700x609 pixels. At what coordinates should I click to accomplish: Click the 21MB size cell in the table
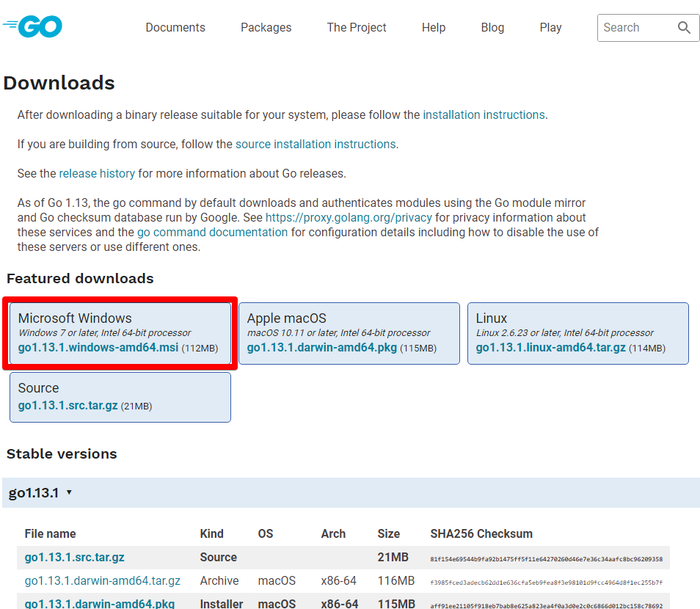(x=393, y=557)
